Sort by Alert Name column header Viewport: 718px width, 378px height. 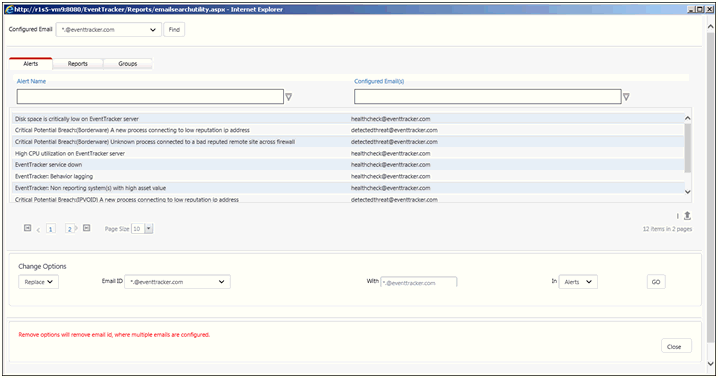[31, 81]
